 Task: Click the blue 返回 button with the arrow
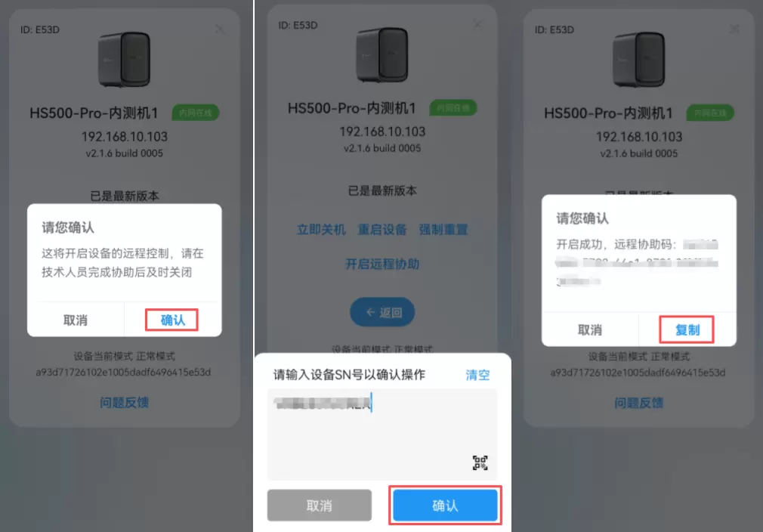point(382,312)
